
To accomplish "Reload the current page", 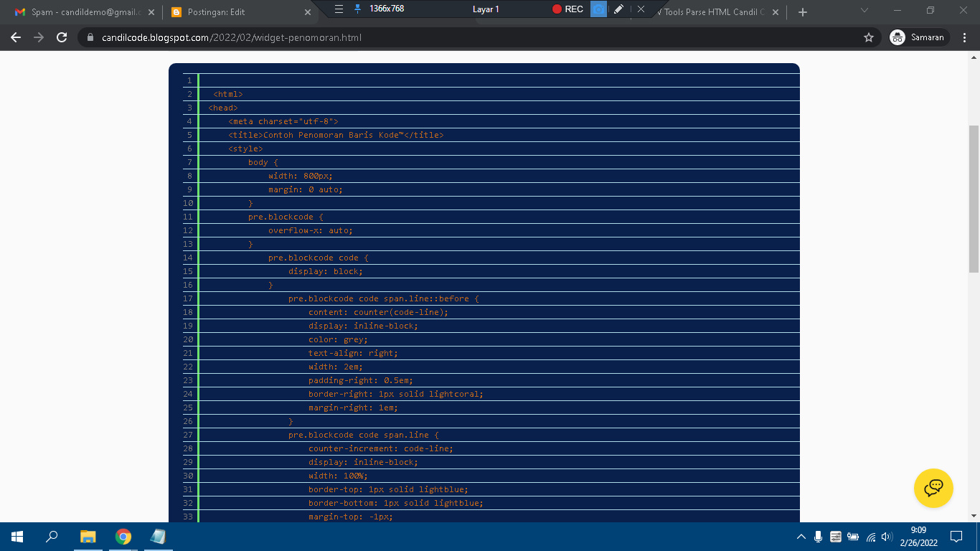I will coord(62,37).
